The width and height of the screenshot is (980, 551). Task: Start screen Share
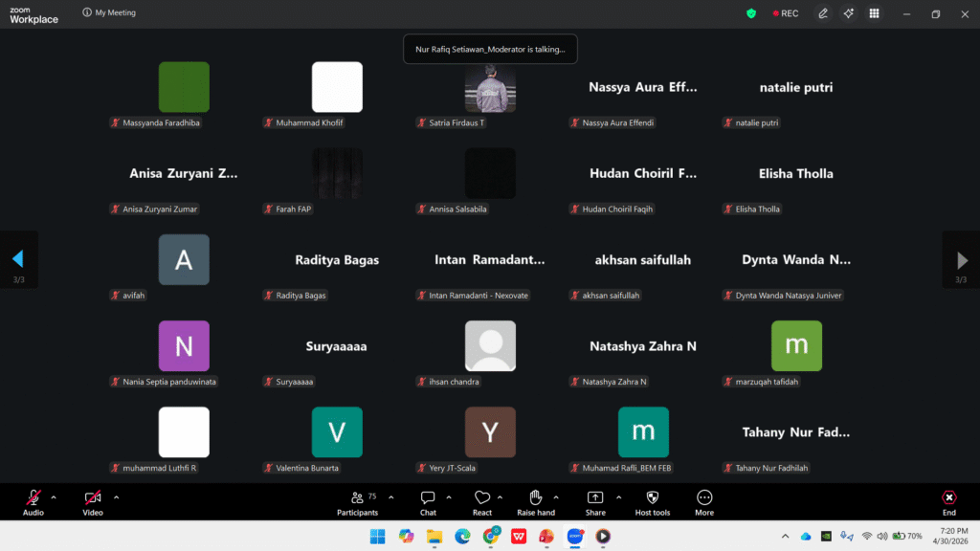click(595, 502)
